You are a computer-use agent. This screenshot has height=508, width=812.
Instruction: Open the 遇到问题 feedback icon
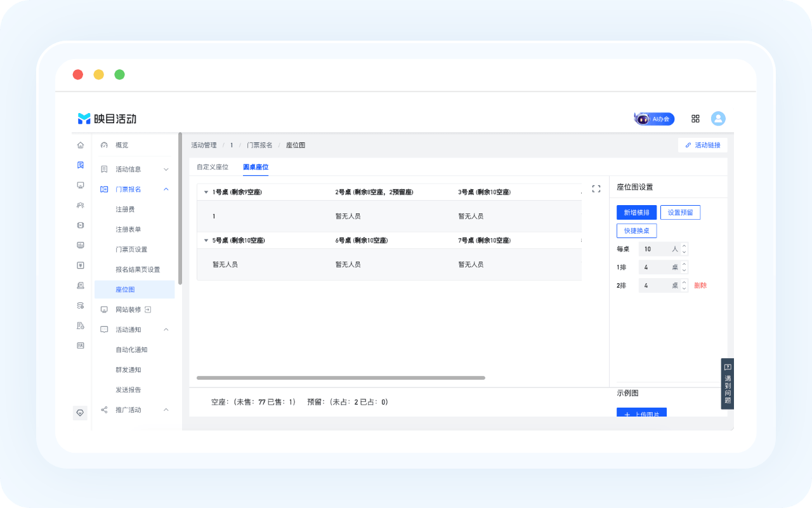728,384
